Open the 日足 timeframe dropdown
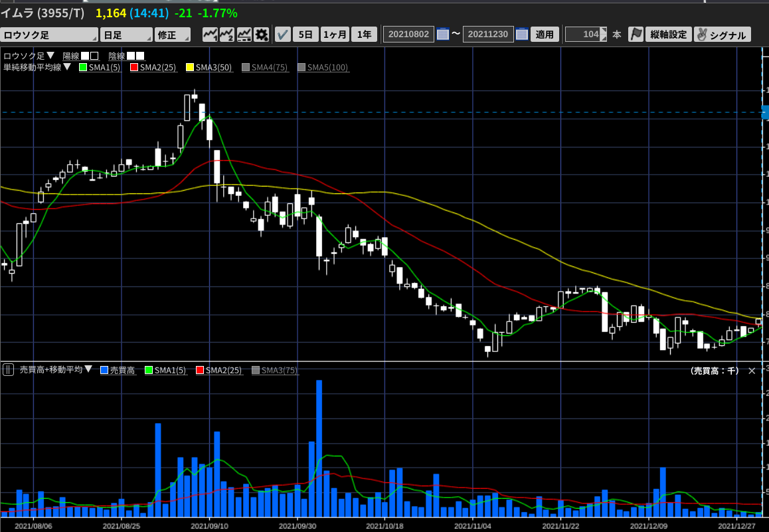Screen dimensions: 769x532 point(126,35)
